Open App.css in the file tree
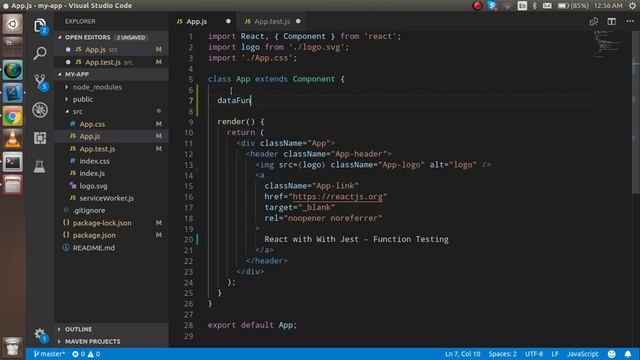Viewport: 640px width, 360px height. pyautogui.click(x=111, y=124)
